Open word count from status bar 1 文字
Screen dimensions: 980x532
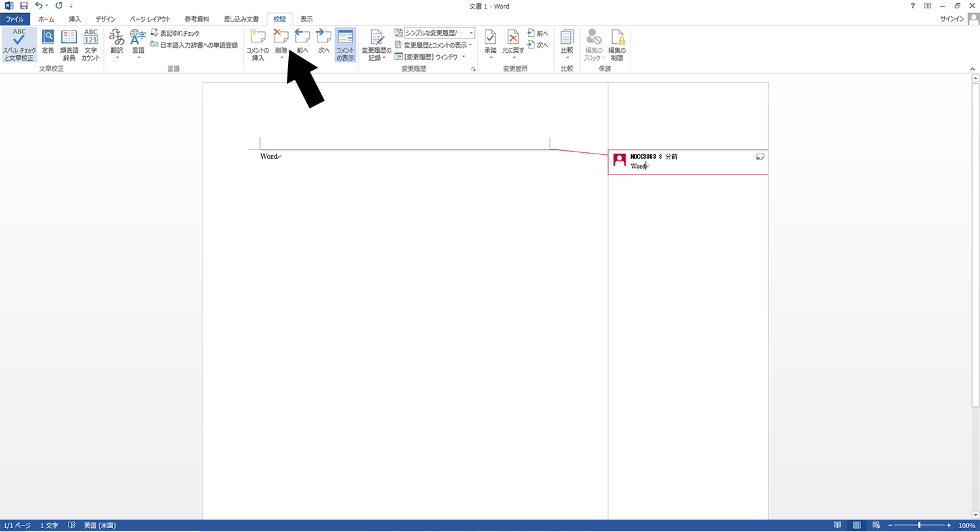click(49, 525)
